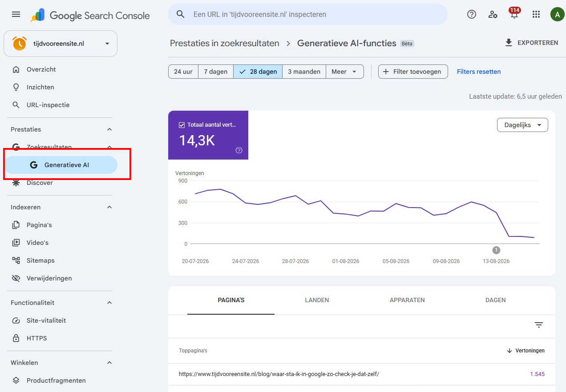The image size is (566, 392).
Task: Switch to the PAGINA'S tab
Action: tap(231, 300)
